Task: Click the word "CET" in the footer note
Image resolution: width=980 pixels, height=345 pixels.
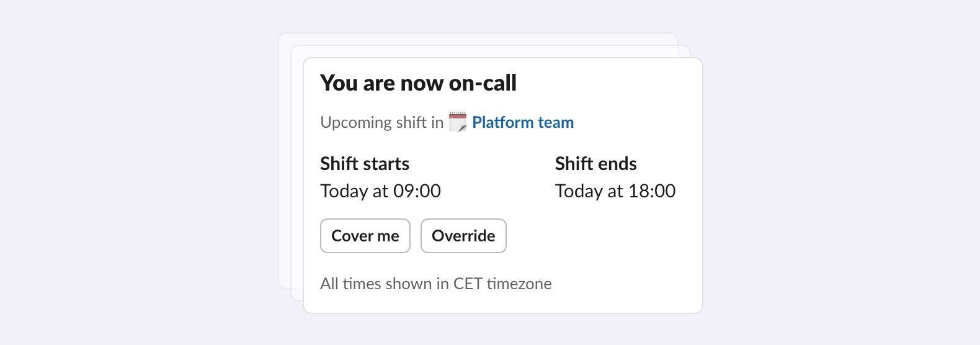Action: tap(467, 284)
